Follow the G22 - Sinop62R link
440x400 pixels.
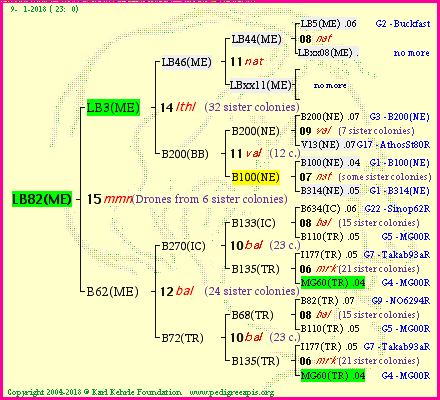click(397, 209)
